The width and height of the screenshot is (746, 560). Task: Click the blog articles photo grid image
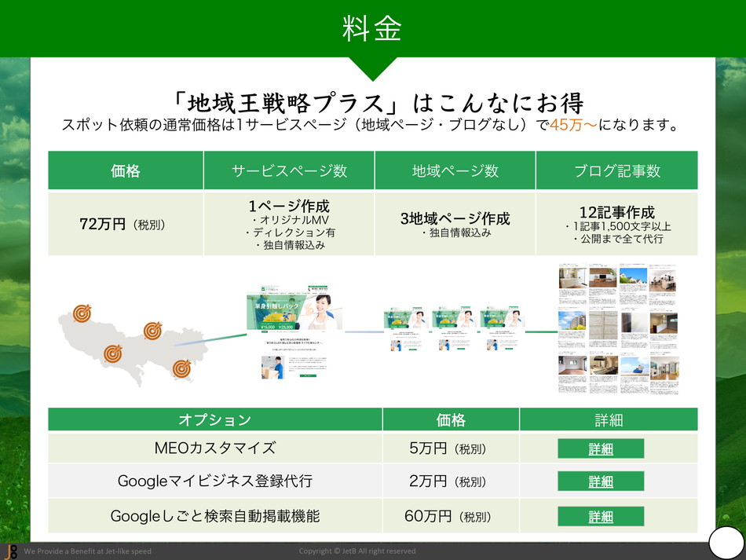pyautogui.click(x=617, y=328)
